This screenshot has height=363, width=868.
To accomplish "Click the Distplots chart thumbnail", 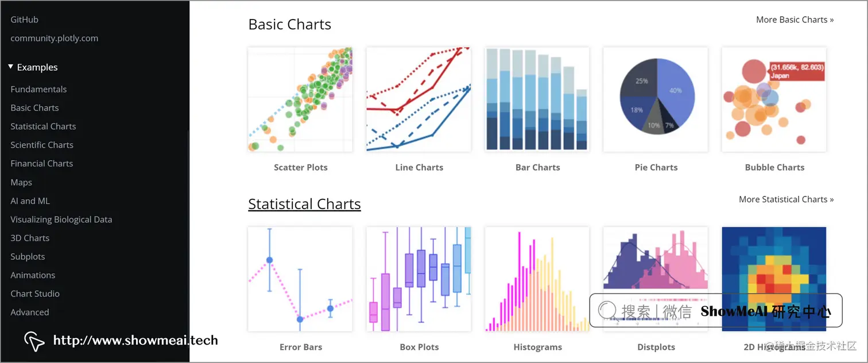I will [656, 279].
